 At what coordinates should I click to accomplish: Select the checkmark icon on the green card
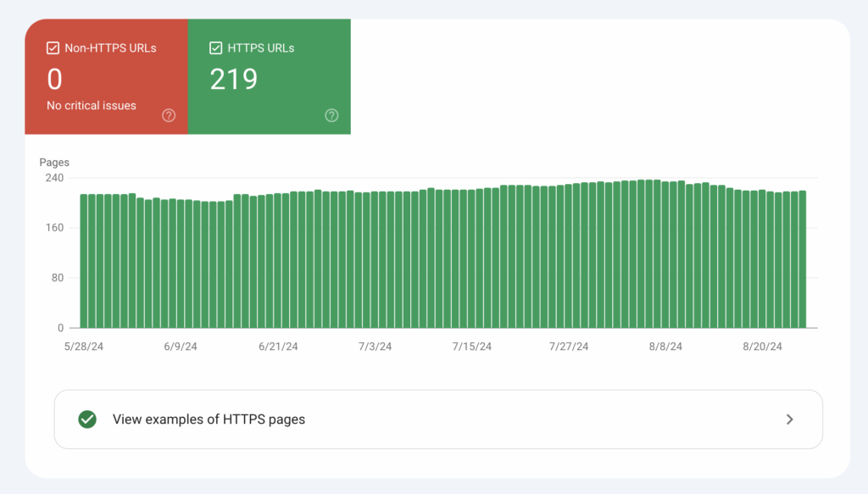pos(216,47)
